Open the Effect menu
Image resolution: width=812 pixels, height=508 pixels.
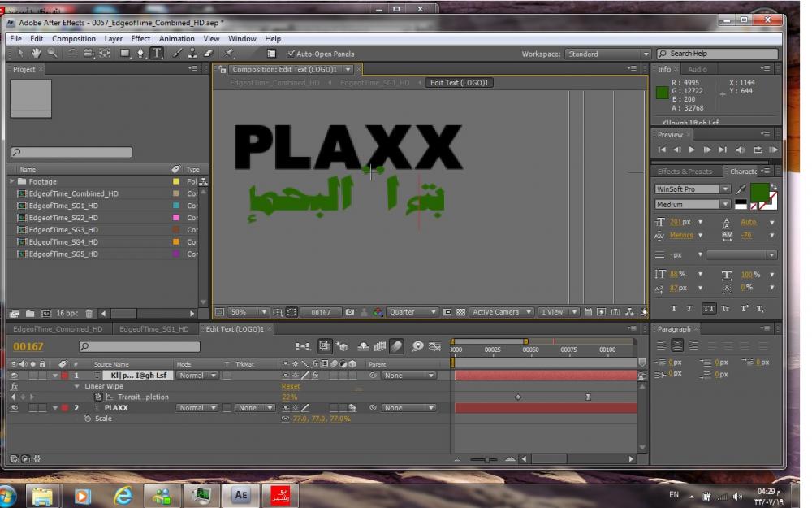pos(140,38)
